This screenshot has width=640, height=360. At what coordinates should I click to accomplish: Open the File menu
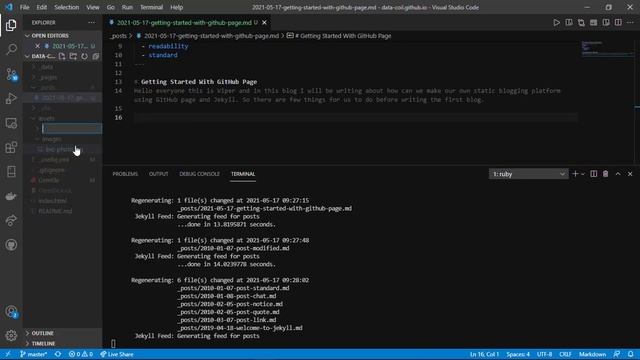pos(24,7)
